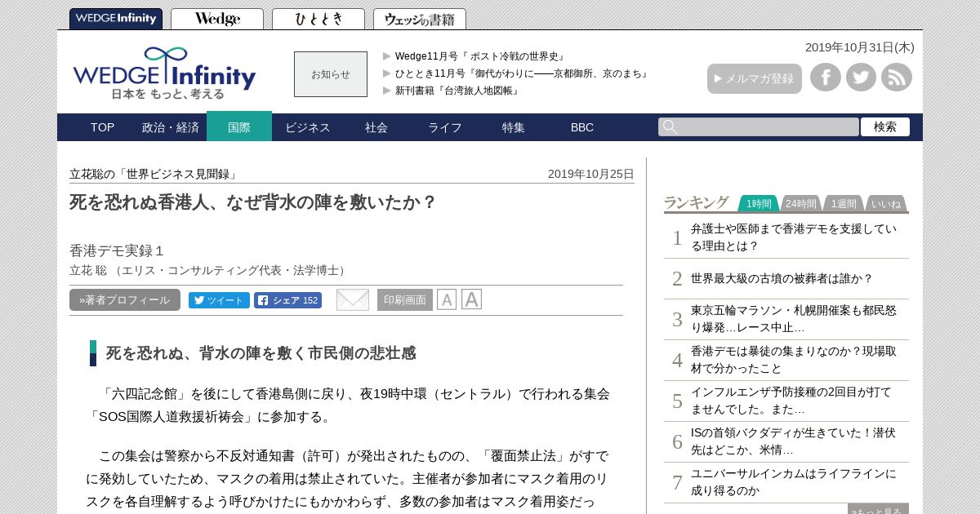Open the ビジネス navigation item

coord(308,127)
